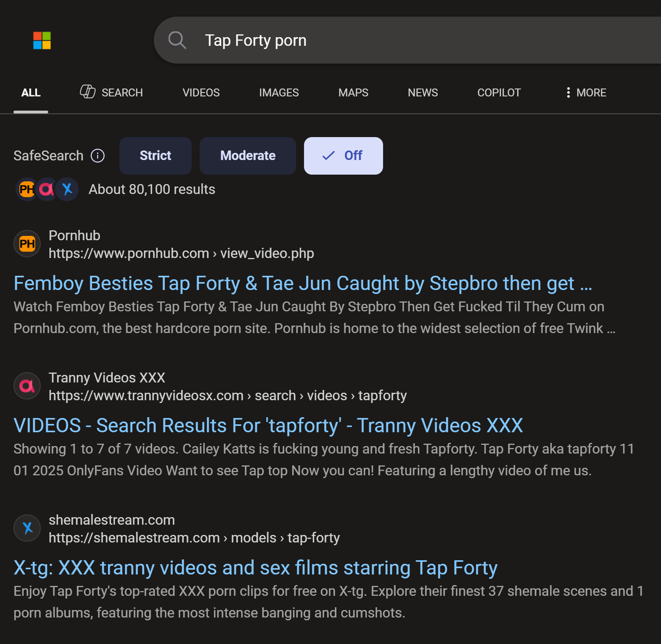Go to the MAPS tab
The image size is (661, 644).
353,92
